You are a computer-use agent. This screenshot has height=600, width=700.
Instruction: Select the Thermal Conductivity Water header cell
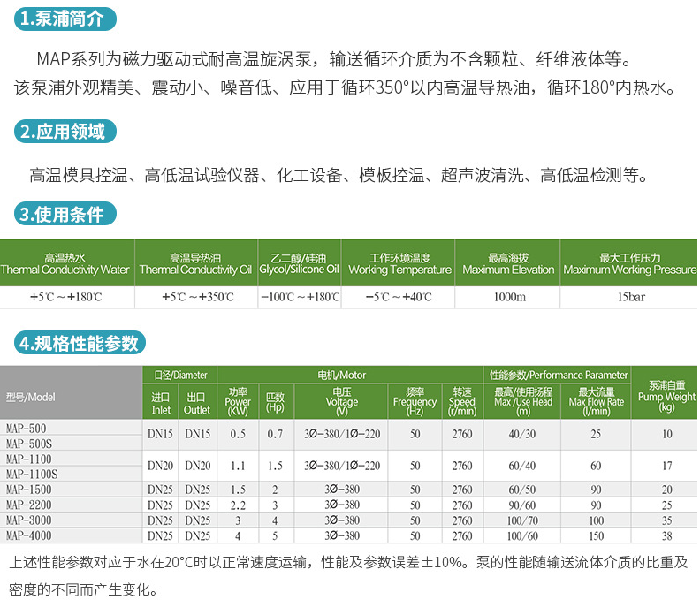click(65, 263)
